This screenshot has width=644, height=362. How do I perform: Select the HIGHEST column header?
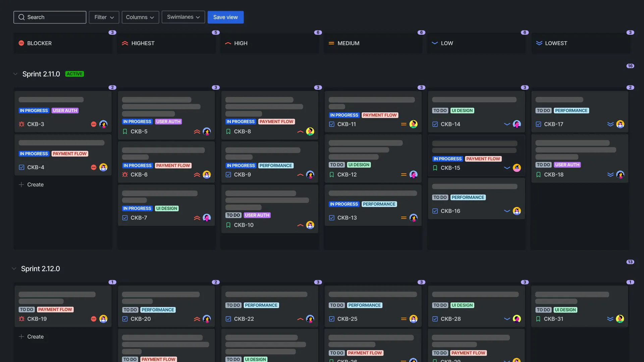coord(166,43)
